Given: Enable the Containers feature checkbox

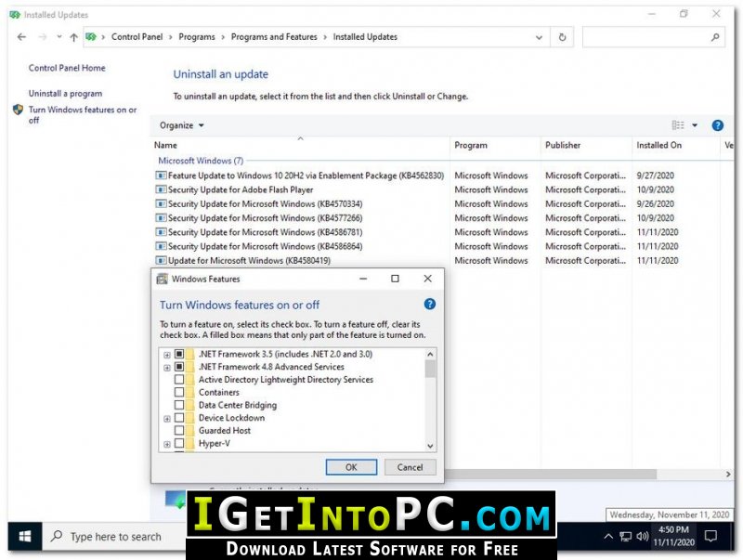Looking at the screenshot, I should [x=179, y=392].
